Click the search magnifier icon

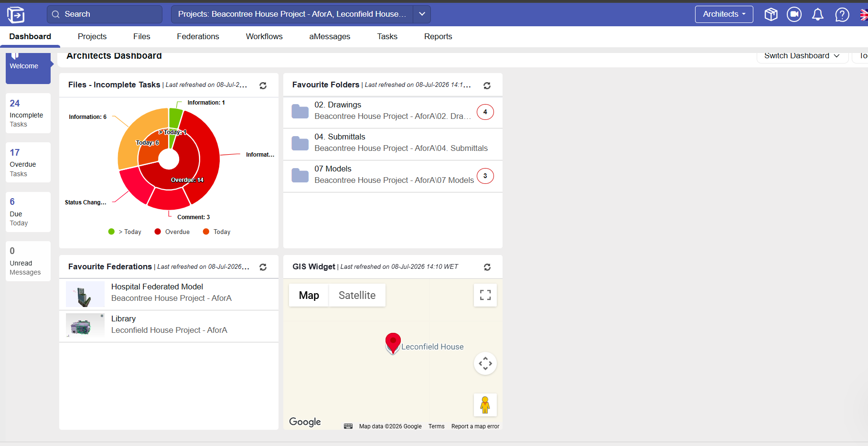tap(56, 14)
